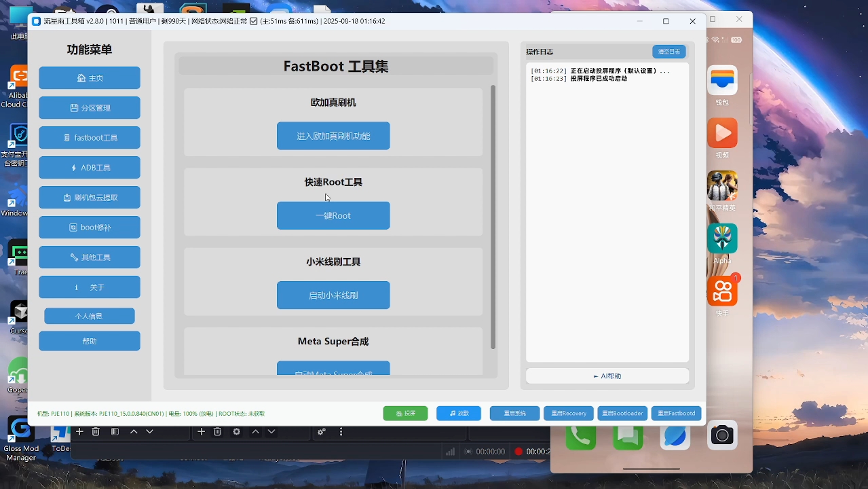This screenshot has width=868, height=489.
Task: Click 进入欧加真刷机功能 button
Action: point(333,136)
